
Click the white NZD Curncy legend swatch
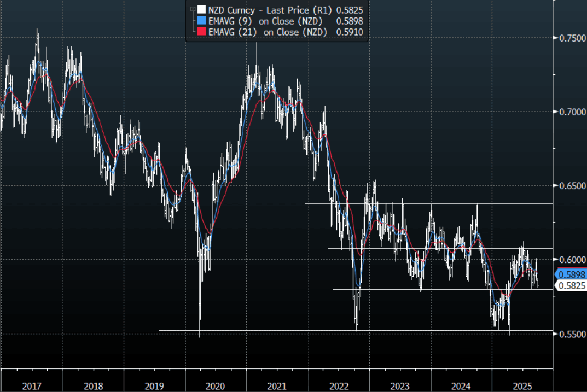[x=202, y=9]
